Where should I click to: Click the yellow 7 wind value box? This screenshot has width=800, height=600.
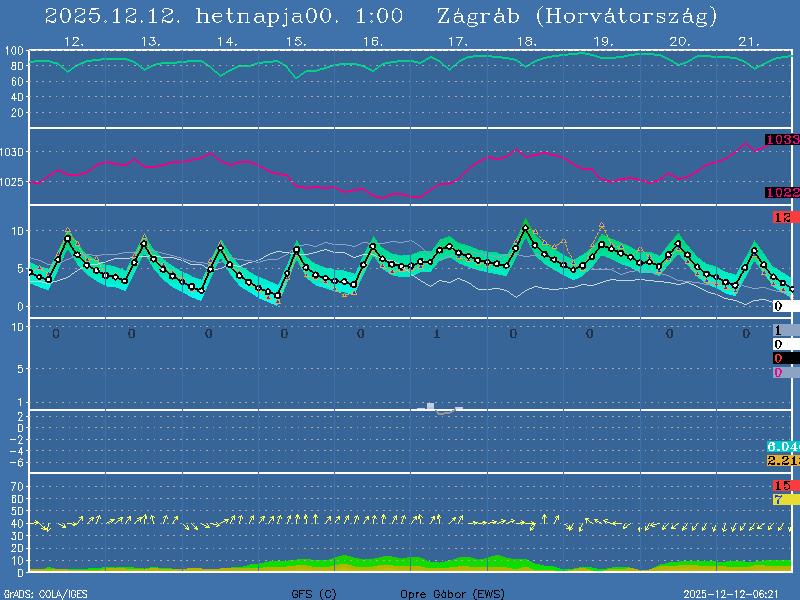point(783,499)
